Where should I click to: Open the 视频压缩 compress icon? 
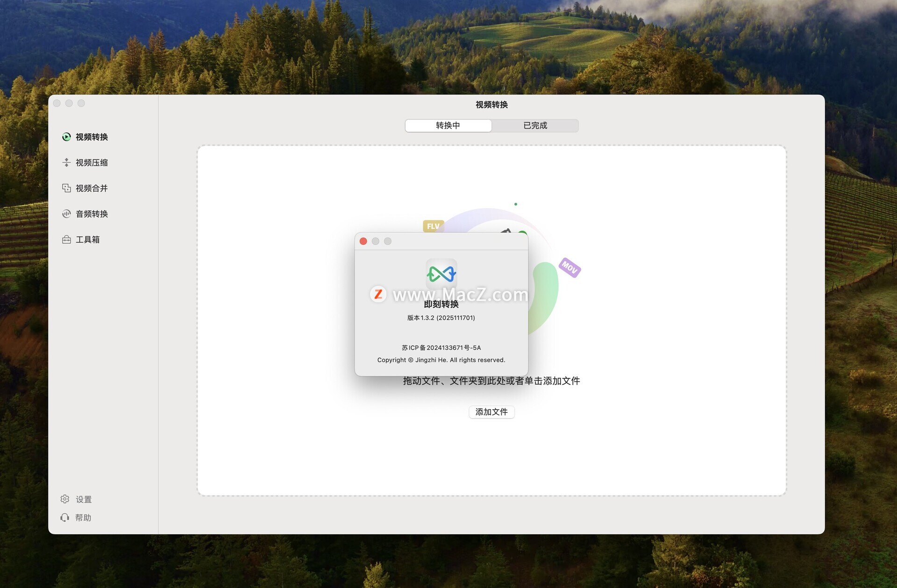(66, 163)
